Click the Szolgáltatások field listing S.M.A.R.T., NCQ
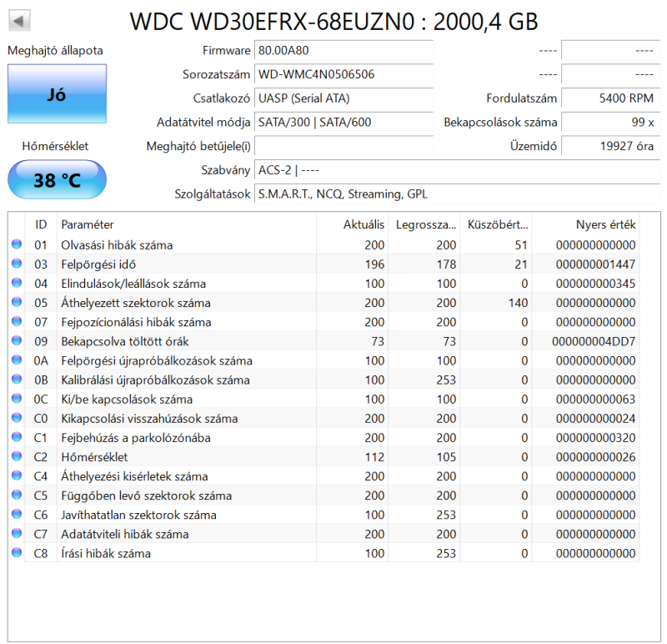667x644 pixels. pyautogui.click(x=457, y=194)
